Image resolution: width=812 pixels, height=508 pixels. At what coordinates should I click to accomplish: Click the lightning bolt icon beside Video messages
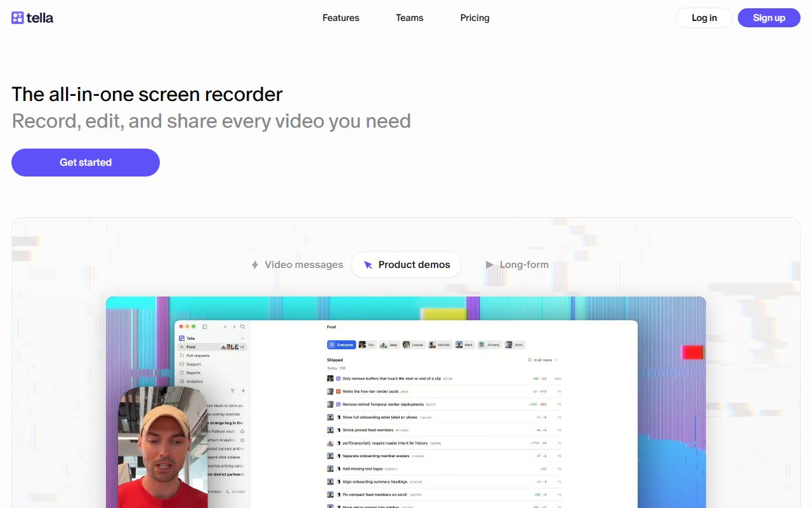point(255,265)
